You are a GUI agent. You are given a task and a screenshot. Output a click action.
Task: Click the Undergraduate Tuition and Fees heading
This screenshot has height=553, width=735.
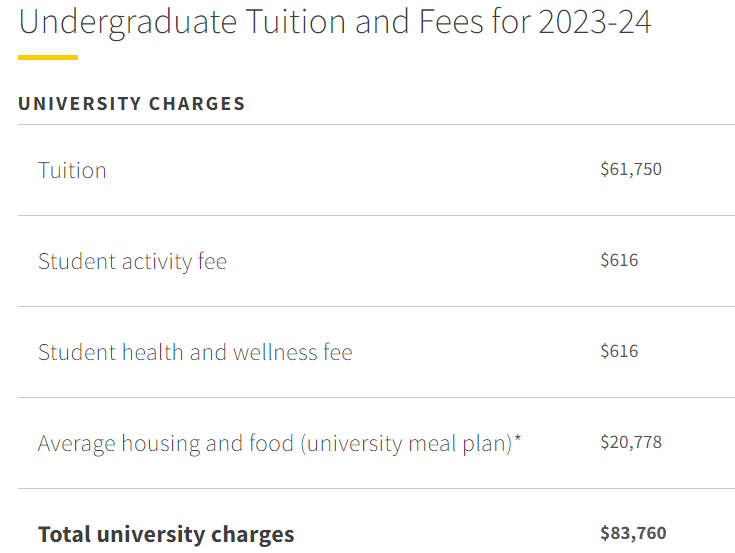pyautogui.click(x=335, y=22)
